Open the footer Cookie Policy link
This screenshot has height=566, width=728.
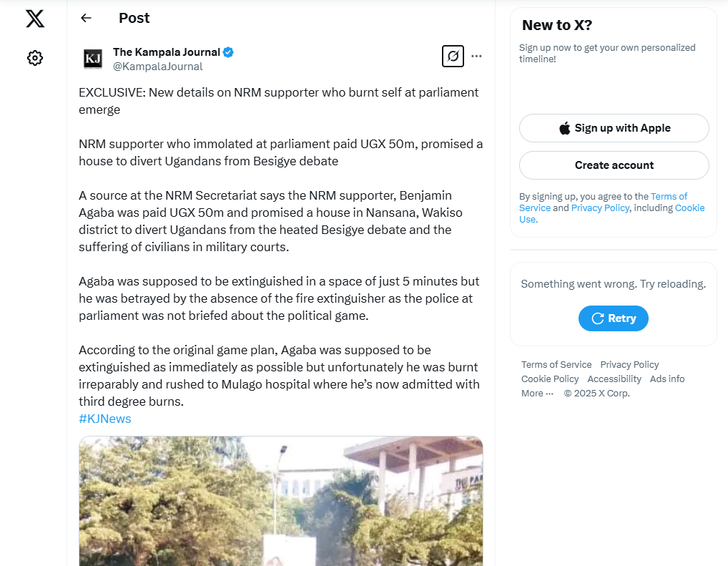550,379
